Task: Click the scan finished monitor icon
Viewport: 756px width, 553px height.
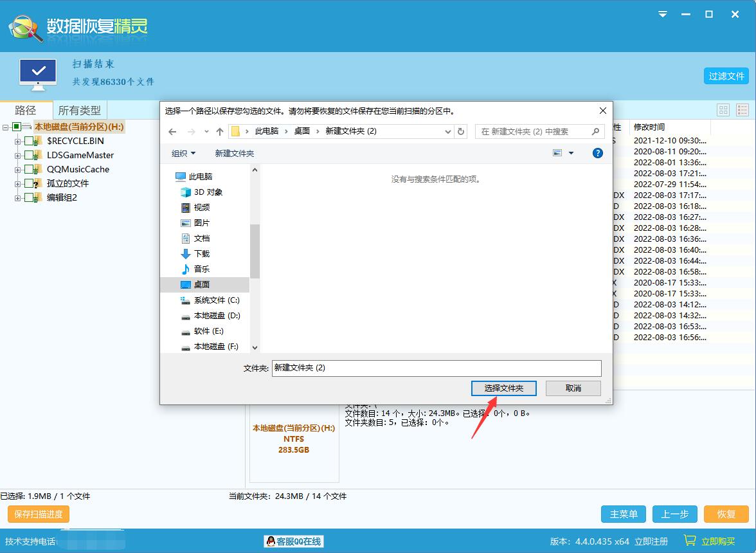Action: 38,75
